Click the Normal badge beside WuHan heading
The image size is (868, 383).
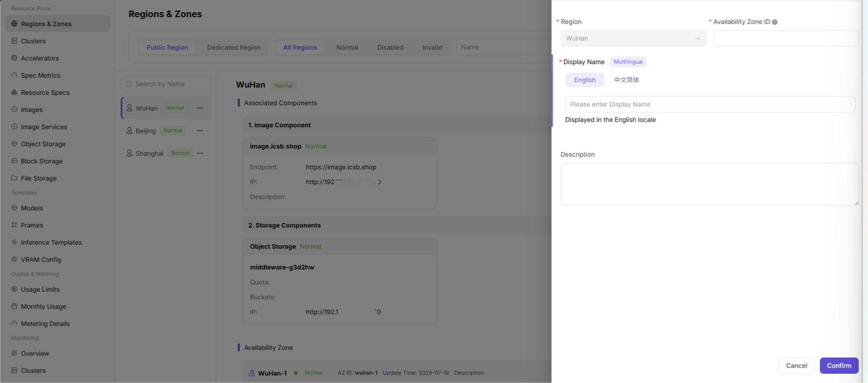[x=283, y=85]
